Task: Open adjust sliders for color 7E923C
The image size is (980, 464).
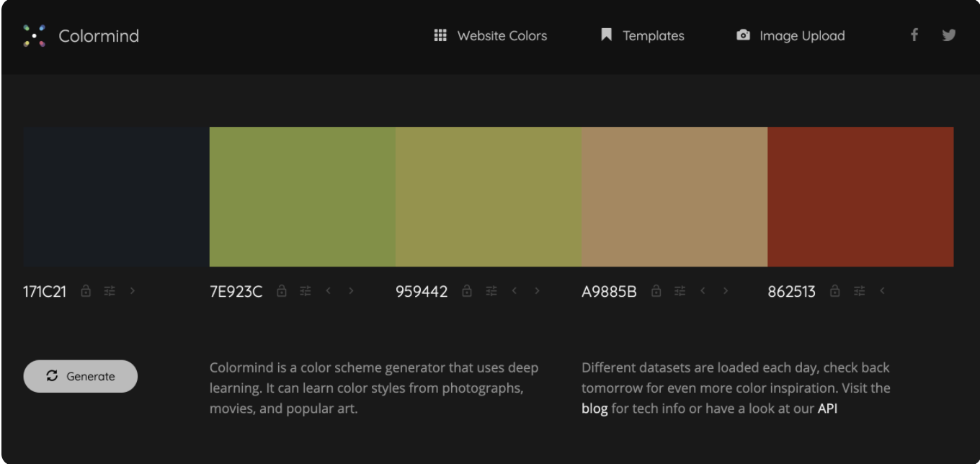Action: click(x=306, y=291)
